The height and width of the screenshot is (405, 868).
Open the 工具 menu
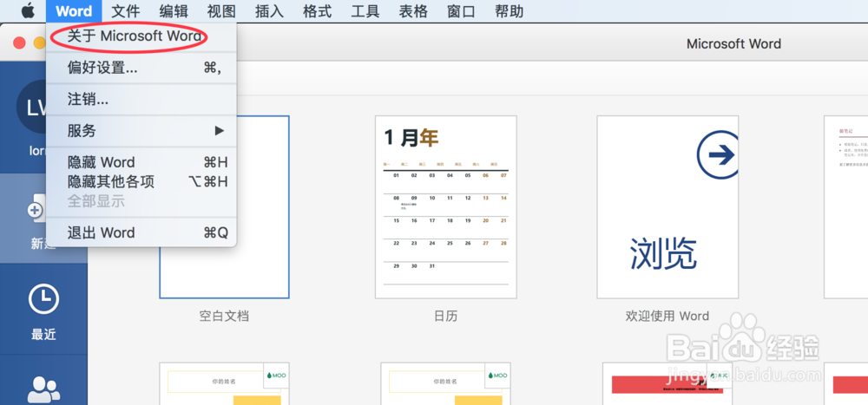[x=366, y=11]
